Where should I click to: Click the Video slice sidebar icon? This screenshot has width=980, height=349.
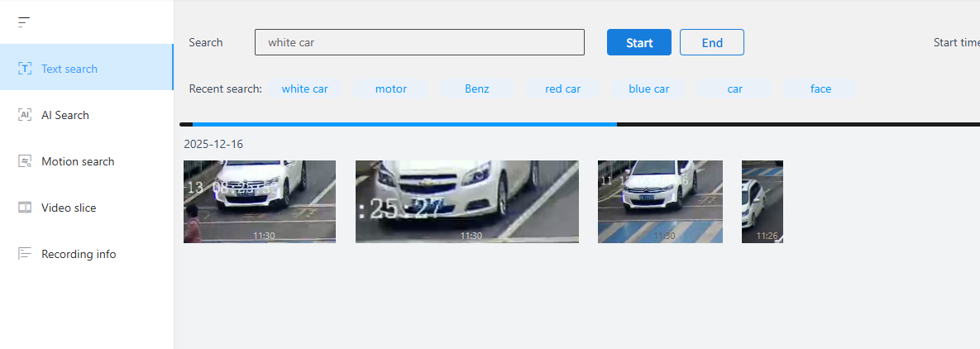click(x=25, y=208)
